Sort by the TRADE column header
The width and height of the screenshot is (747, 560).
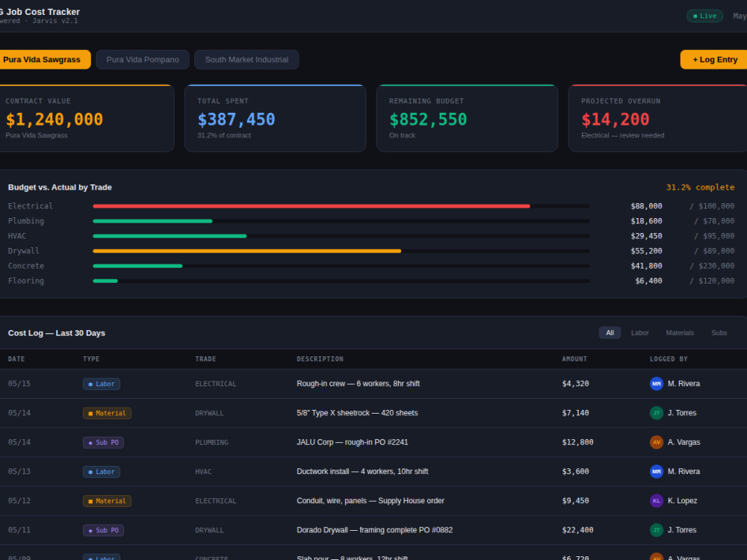pos(205,359)
